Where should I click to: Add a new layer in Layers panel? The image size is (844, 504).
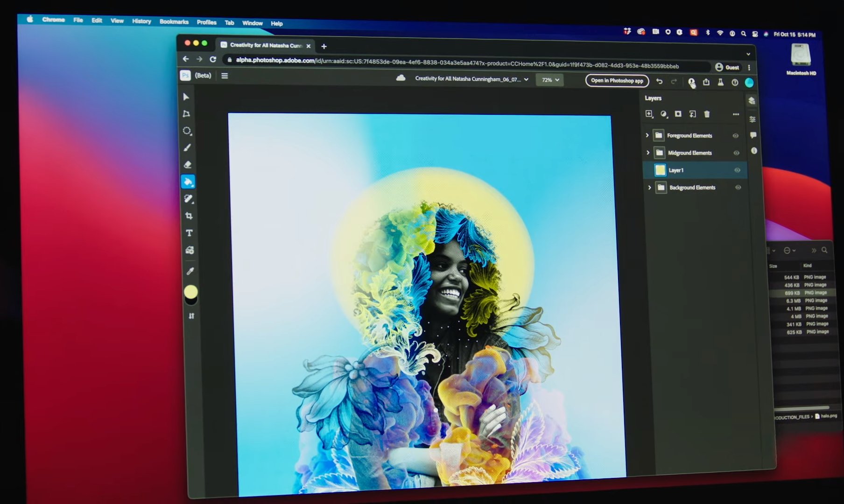pyautogui.click(x=649, y=114)
